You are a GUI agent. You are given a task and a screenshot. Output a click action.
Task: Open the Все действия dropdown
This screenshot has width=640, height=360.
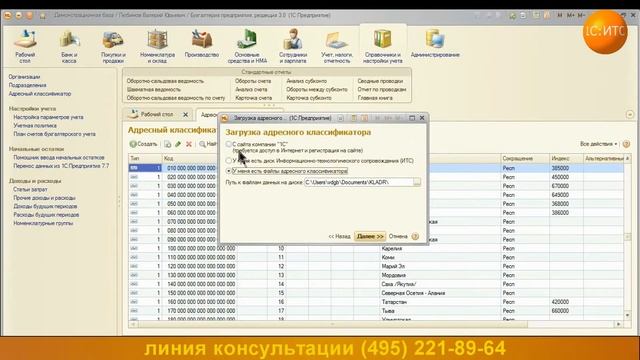pos(598,144)
